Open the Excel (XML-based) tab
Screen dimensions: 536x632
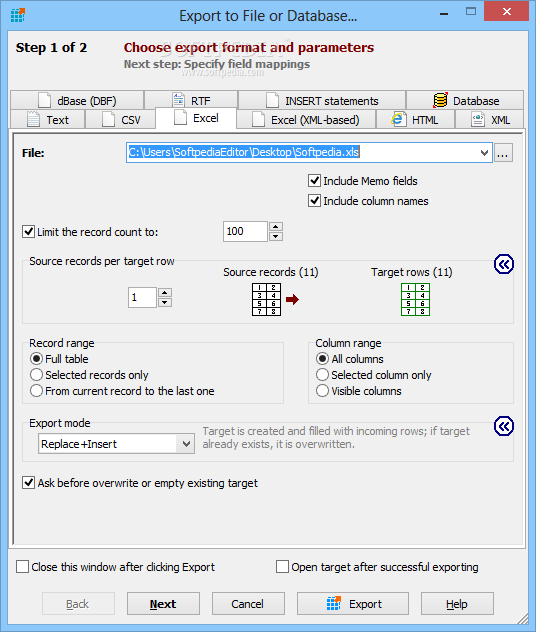click(306, 120)
